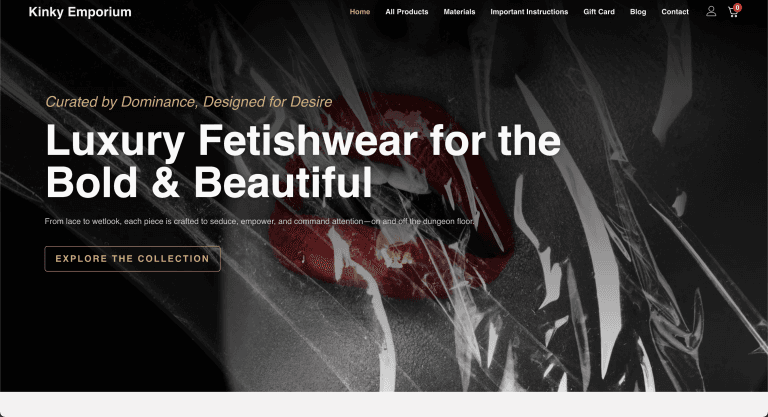
Task: Click the lace to wetlook description paragraph
Action: (x=259, y=221)
